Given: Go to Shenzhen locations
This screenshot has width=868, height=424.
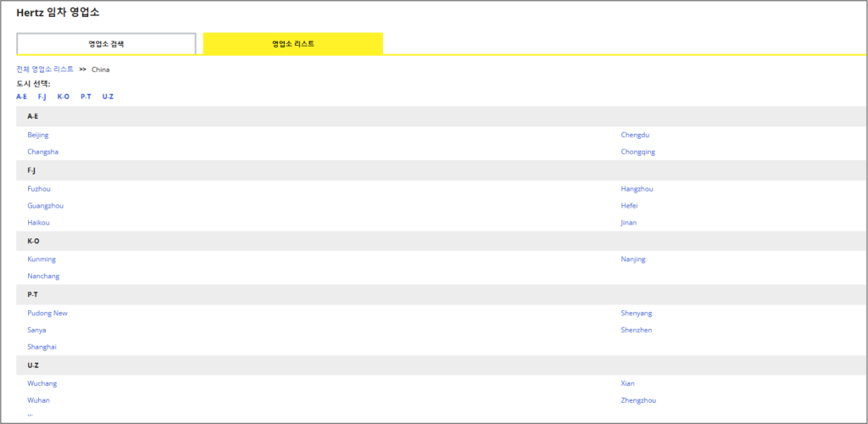Looking at the screenshot, I should (x=637, y=331).
